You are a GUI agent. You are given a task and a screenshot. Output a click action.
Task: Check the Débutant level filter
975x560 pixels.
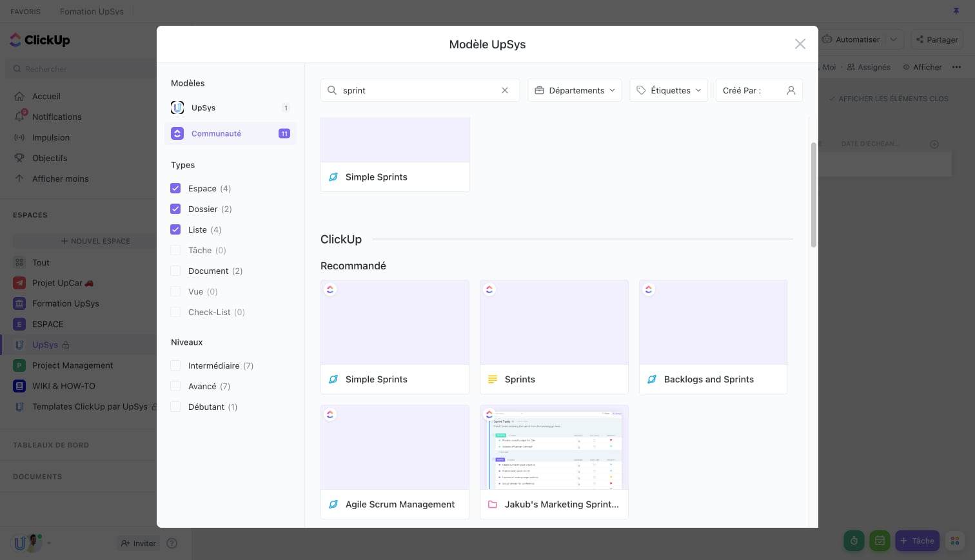click(175, 407)
